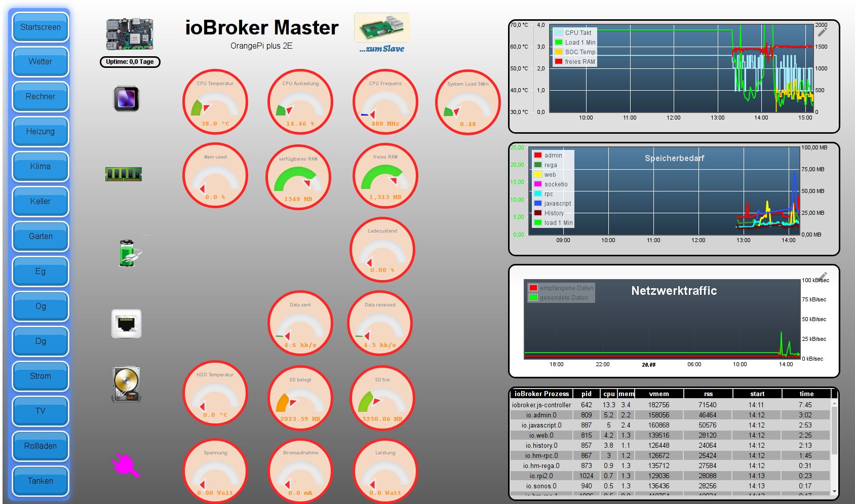Click the Leistung gauge
Image resolution: width=855 pixels, height=504 pixels.
(x=385, y=472)
